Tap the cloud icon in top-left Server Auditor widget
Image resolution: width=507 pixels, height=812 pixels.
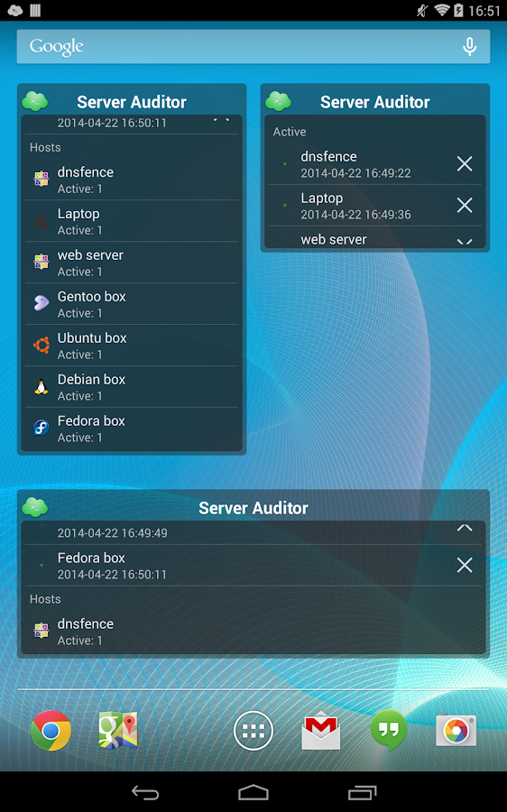coord(35,101)
